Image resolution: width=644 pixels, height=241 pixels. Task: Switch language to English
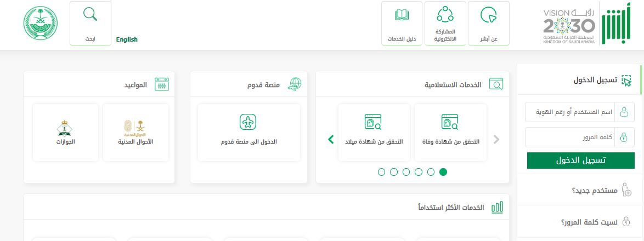click(127, 39)
